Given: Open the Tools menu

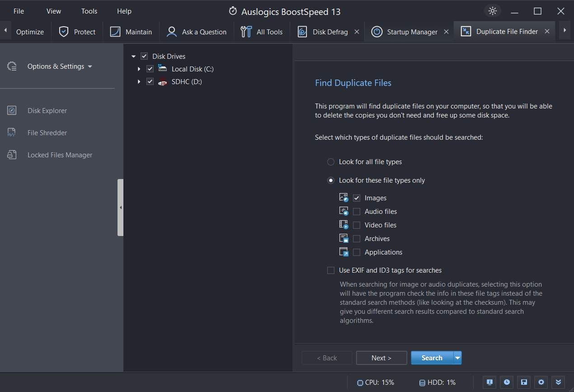Looking at the screenshot, I should click(x=89, y=11).
